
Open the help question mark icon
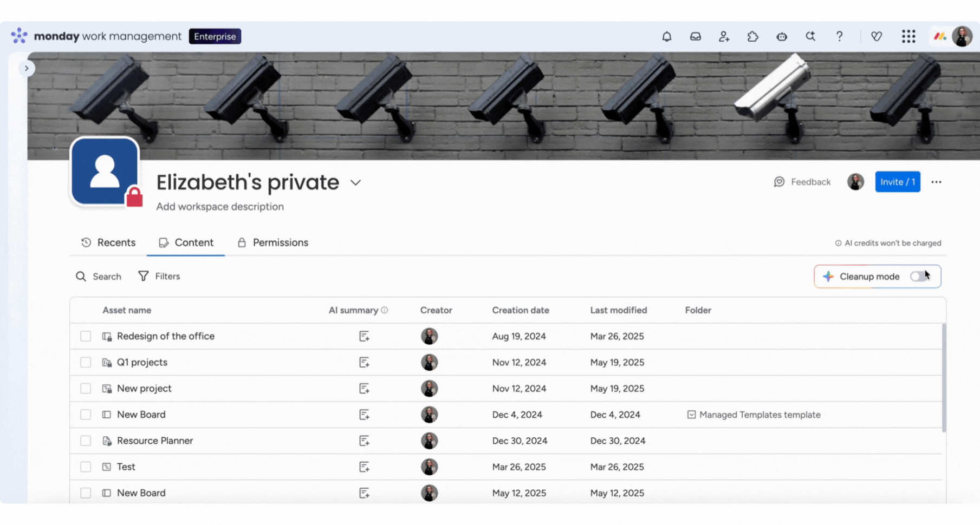839,36
